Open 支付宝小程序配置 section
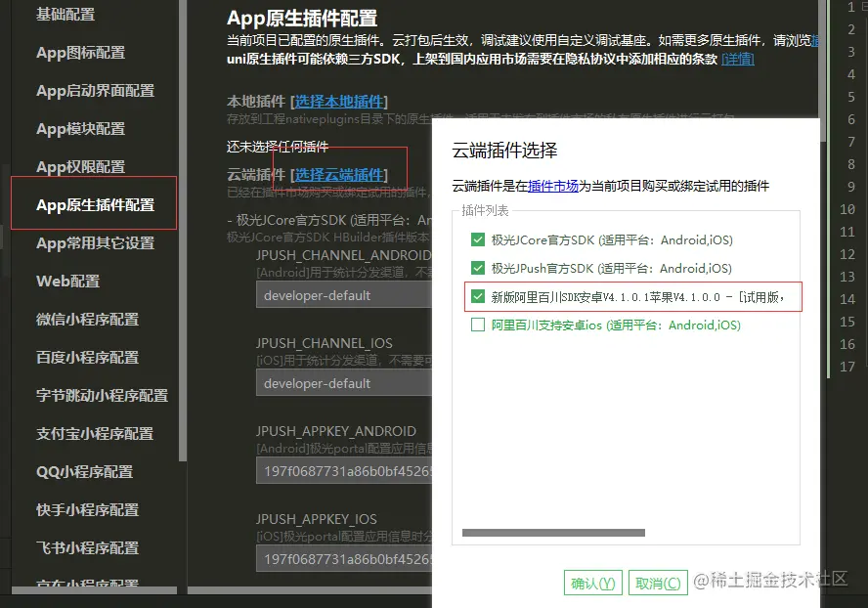Image resolution: width=868 pixels, height=608 pixels. 95,434
